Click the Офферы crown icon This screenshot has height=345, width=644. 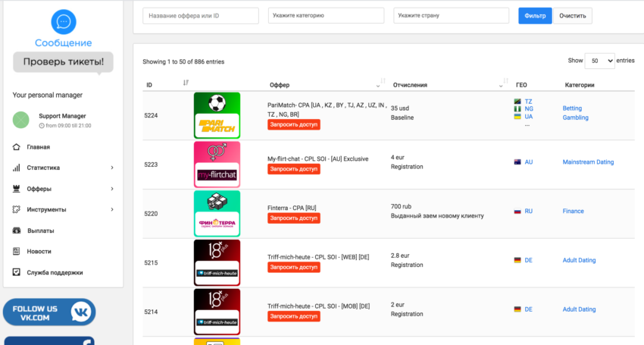[17, 189]
